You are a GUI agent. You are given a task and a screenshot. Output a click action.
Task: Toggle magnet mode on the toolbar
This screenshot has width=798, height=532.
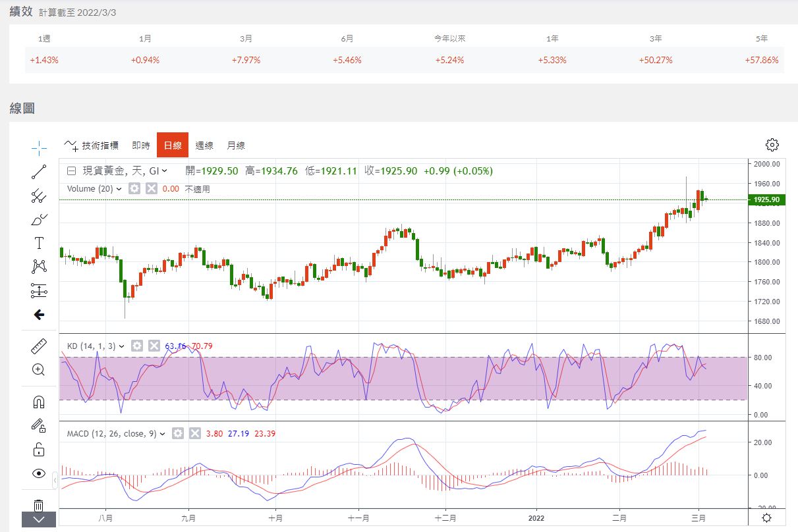tap(39, 402)
